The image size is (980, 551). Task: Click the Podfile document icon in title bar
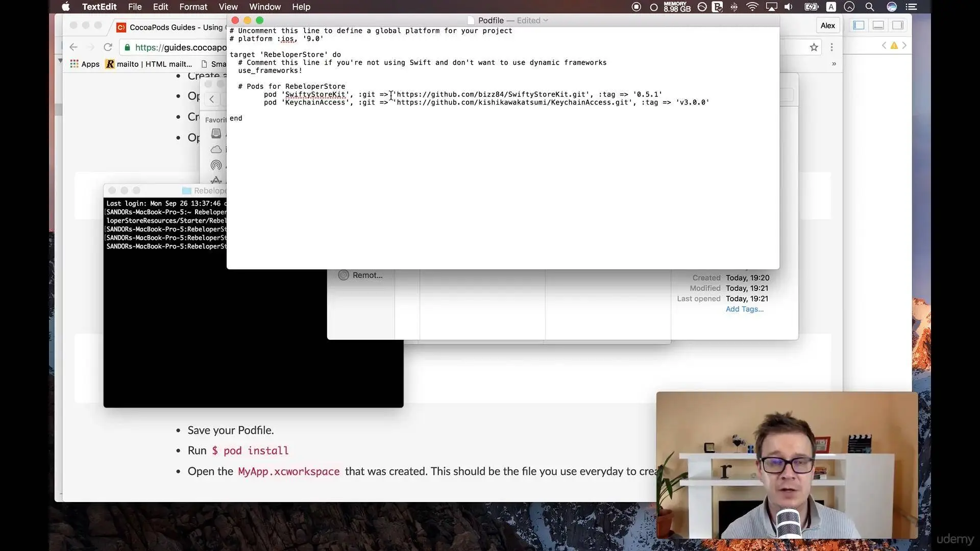[471, 20]
